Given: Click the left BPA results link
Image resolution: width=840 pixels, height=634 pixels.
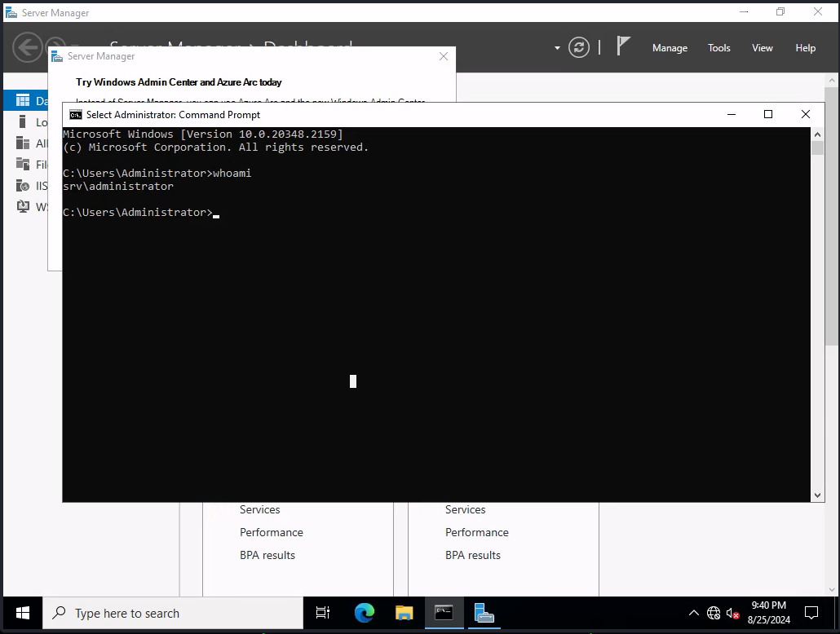Looking at the screenshot, I should click(x=267, y=555).
